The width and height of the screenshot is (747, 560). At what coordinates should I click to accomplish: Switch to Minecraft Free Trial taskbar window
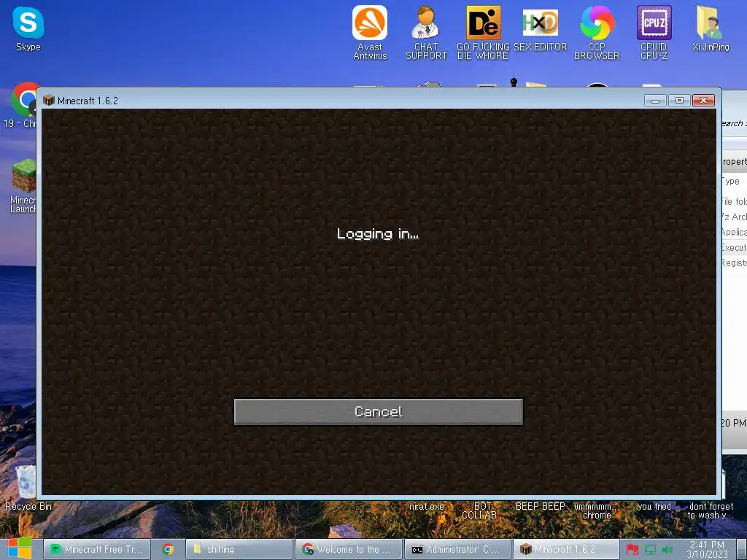pos(97,549)
